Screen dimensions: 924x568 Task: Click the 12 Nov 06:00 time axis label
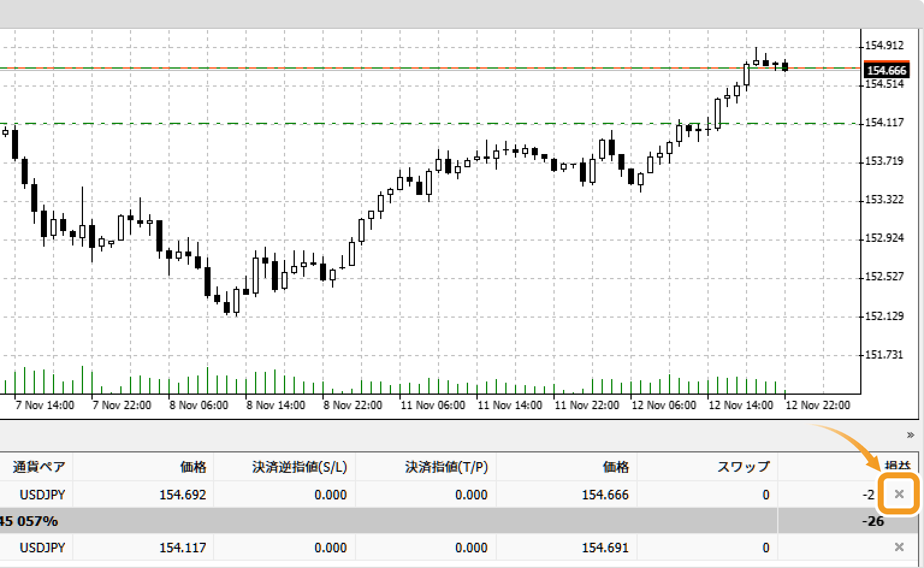[664, 406]
